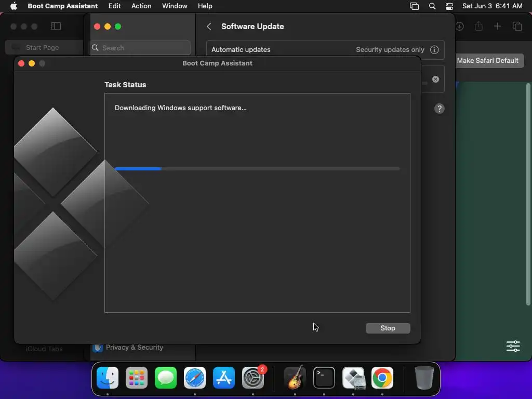This screenshot has height=399, width=532.
Task: Click the download progress bar
Action: point(257,169)
